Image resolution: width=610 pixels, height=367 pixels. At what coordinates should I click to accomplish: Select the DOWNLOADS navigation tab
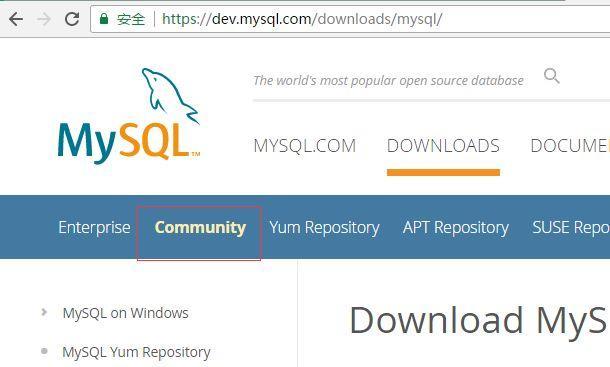[443, 146]
